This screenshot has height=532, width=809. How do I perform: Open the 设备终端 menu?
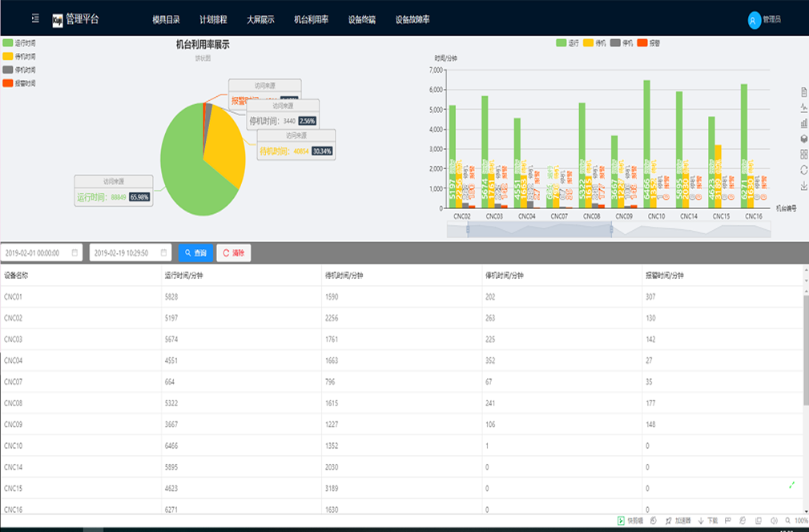[362, 19]
